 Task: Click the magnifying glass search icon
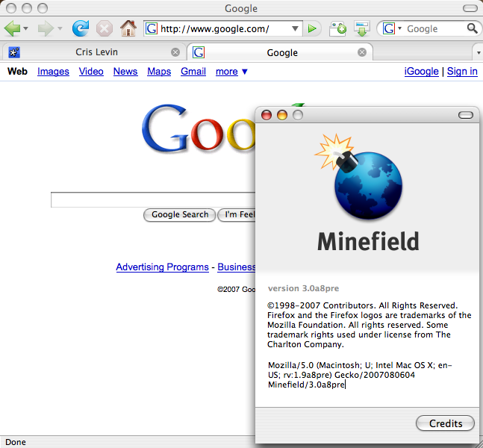473,28
